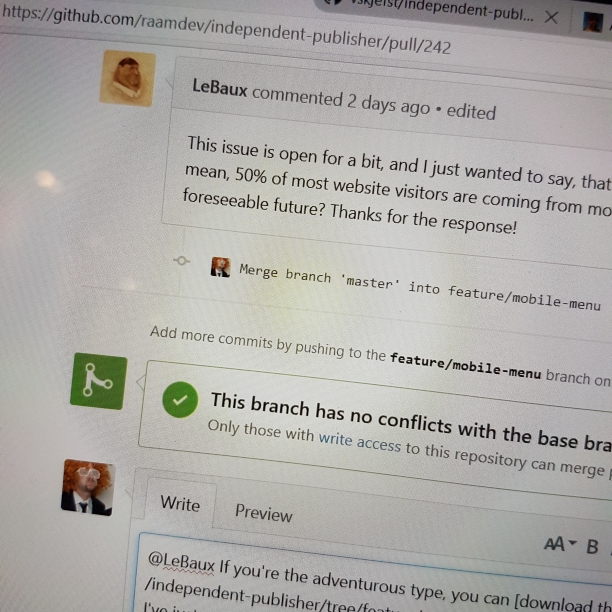The width and height of the screenshot is (612, 612).
Task: Switch to the Write tab
Action: tap(180, 503)
